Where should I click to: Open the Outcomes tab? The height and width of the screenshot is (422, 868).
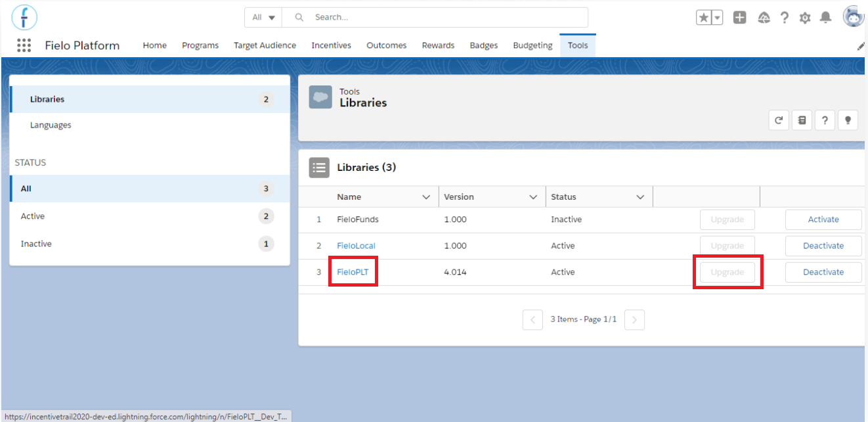(x=386, y=45)
